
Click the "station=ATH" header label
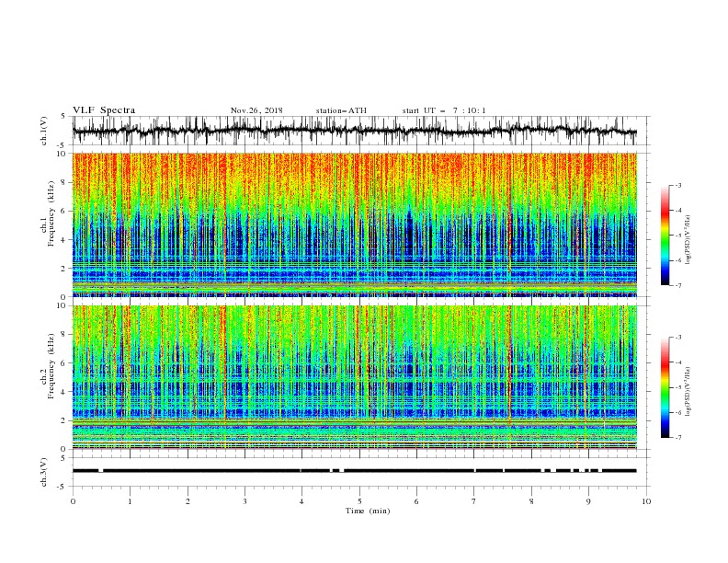(341, 110)
